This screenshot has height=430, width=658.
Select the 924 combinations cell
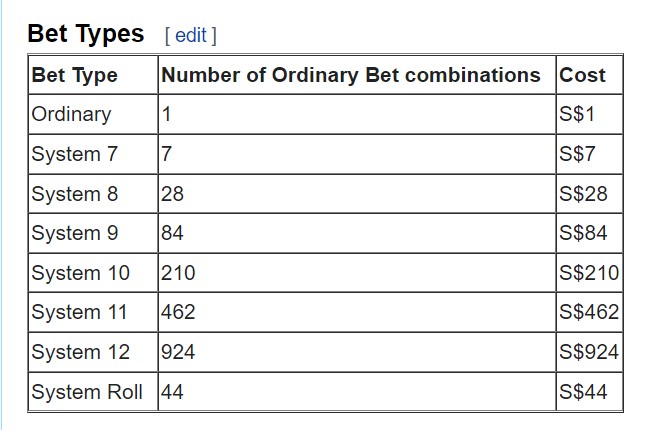coord(357,352)
